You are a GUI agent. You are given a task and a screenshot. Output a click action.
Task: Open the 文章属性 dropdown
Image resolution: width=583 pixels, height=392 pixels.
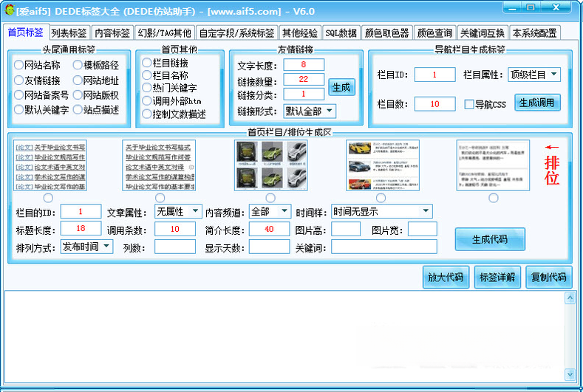point(178,212)
